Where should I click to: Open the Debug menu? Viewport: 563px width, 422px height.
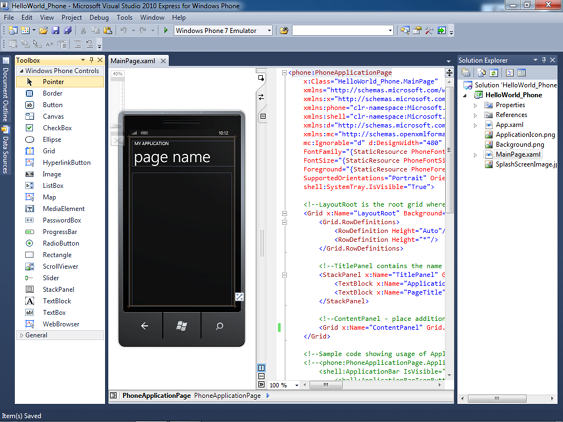pos(99,17)
